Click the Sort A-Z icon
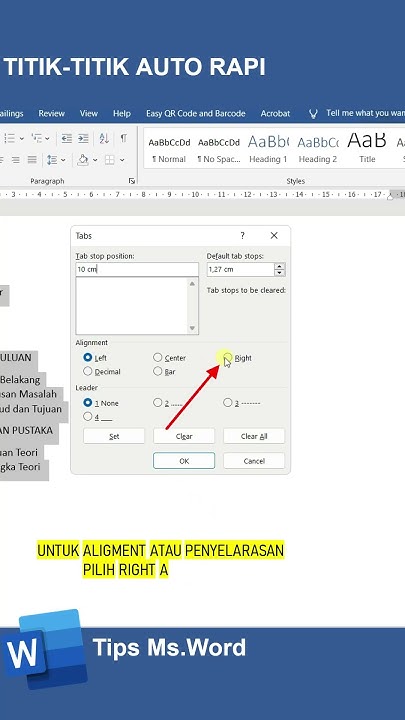 [104, 138]
